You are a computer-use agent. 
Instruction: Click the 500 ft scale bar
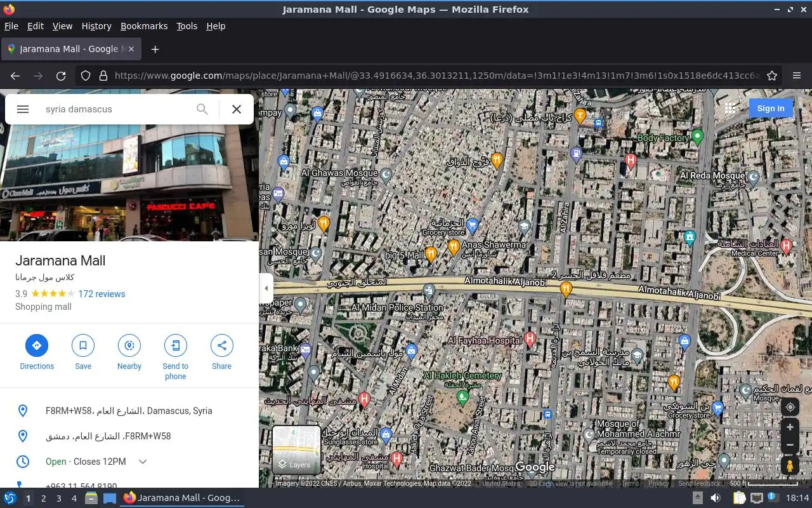(764, 483)
